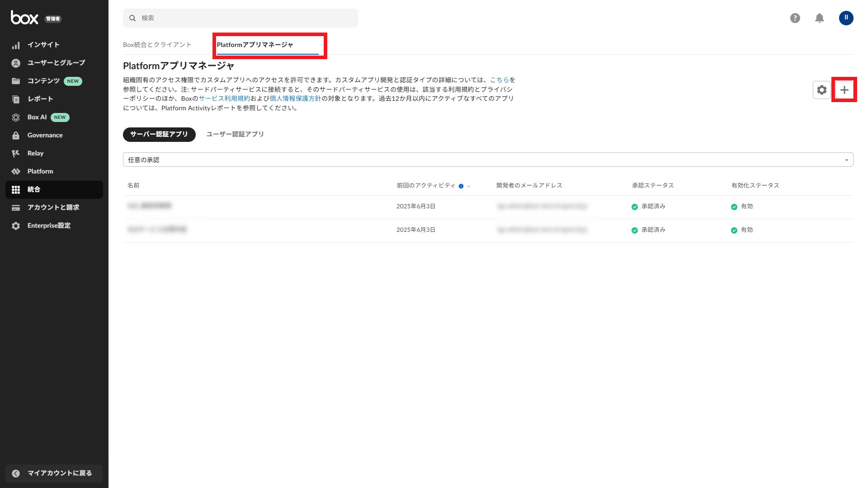Expand the 任意の承認 filter dropdown
This screenshot has width=868, height=488.
[x=488, y=160]
